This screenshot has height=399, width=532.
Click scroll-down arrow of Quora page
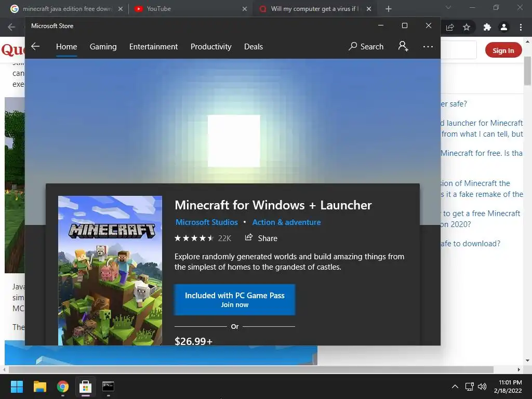[527, 361]
